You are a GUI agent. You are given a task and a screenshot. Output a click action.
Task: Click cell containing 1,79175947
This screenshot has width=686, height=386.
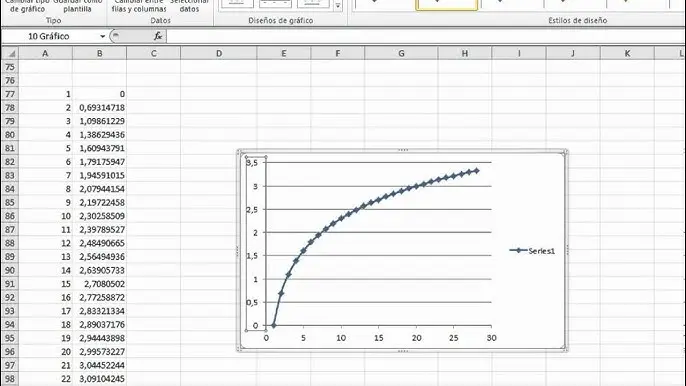(x=99, y=162)
